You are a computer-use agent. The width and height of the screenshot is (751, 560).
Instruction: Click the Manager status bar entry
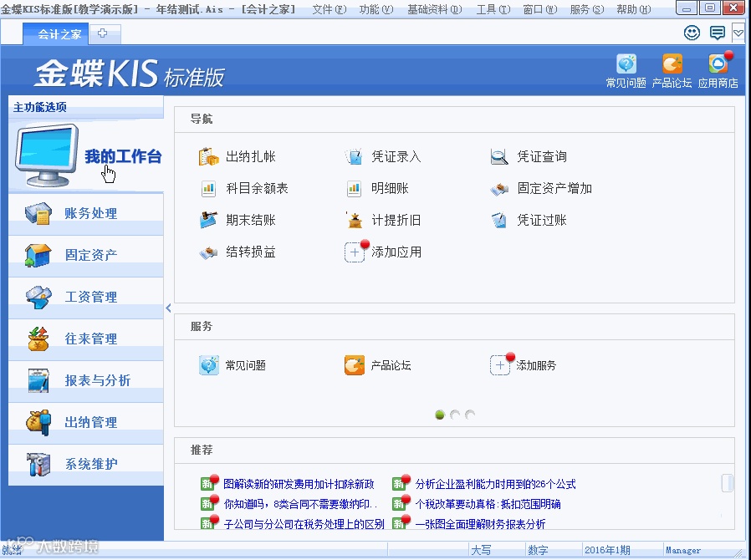point(683,551)
